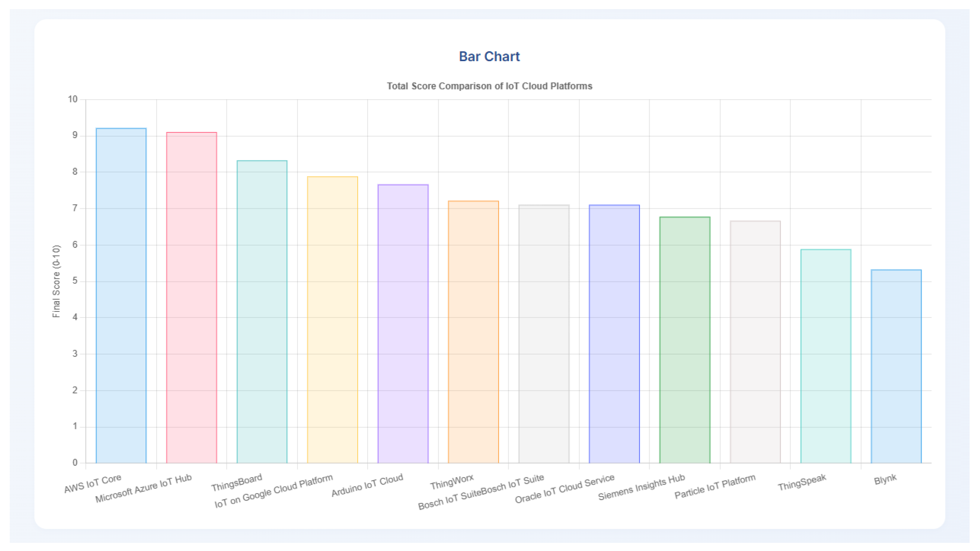The image size is (980, 551).
Task: Click the "ThingsBoard" axis label
Action: coord(237,482)
